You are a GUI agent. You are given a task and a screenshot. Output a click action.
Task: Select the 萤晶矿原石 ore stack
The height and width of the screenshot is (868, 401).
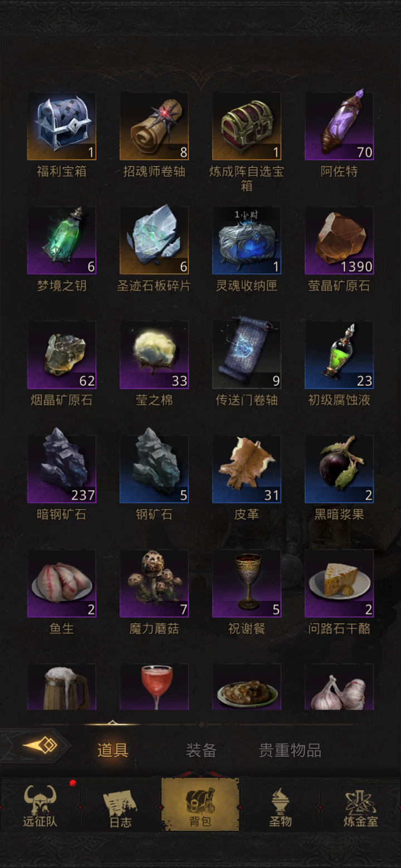tap(339, 241)
